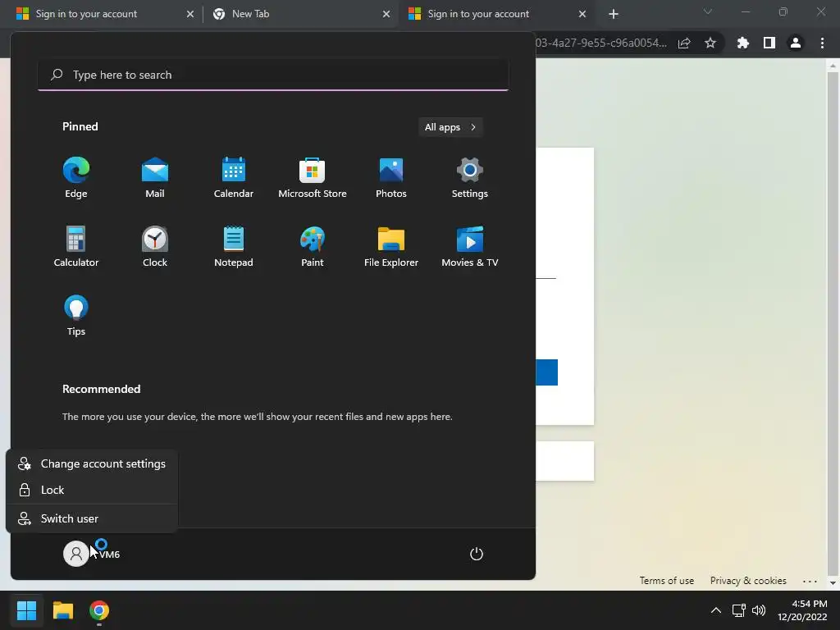Open Chrome from the taskbar

pyautogui.click(x=99, y=610)
